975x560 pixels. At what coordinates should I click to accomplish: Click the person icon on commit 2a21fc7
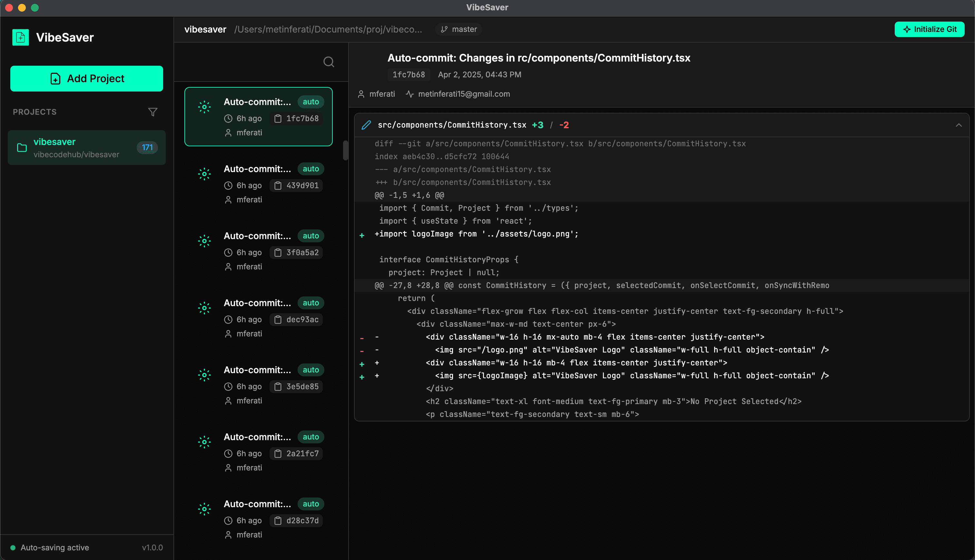(x=228, y=468)
